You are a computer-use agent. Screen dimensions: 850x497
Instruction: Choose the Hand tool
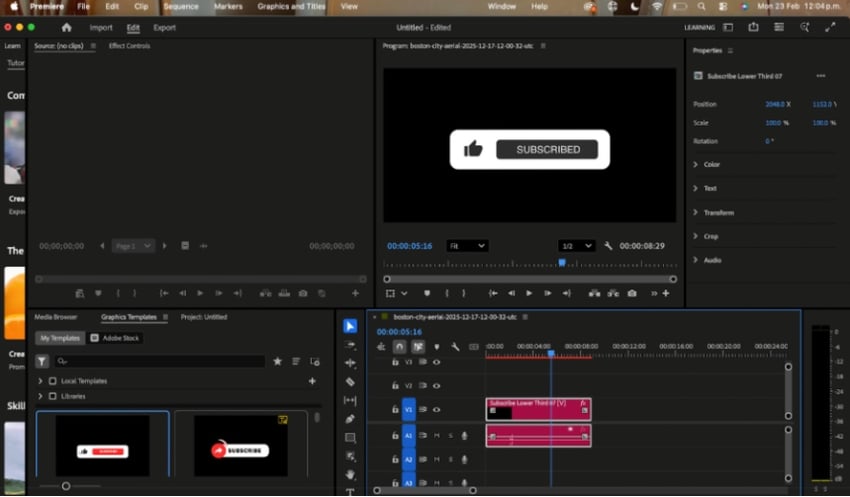coord(350,474)
